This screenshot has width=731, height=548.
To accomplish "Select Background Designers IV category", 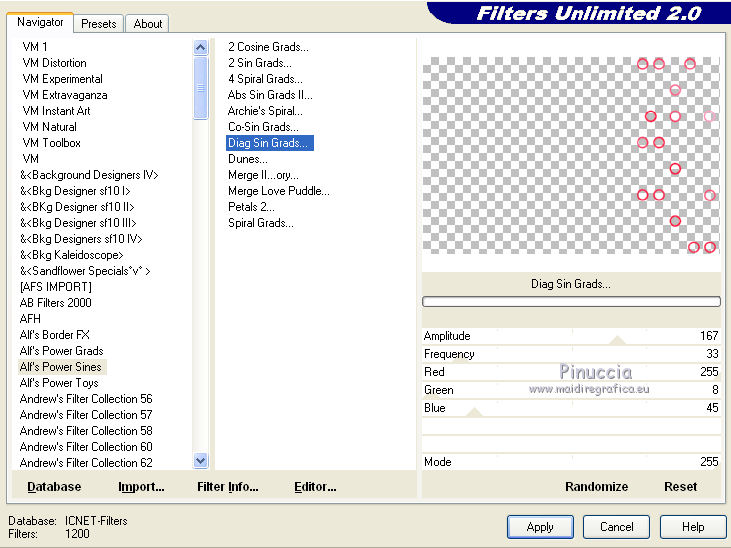I will coord(89,175).
